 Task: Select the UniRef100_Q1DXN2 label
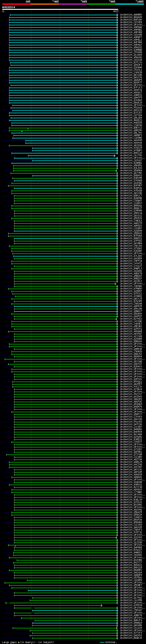click(x=131, y=183)
